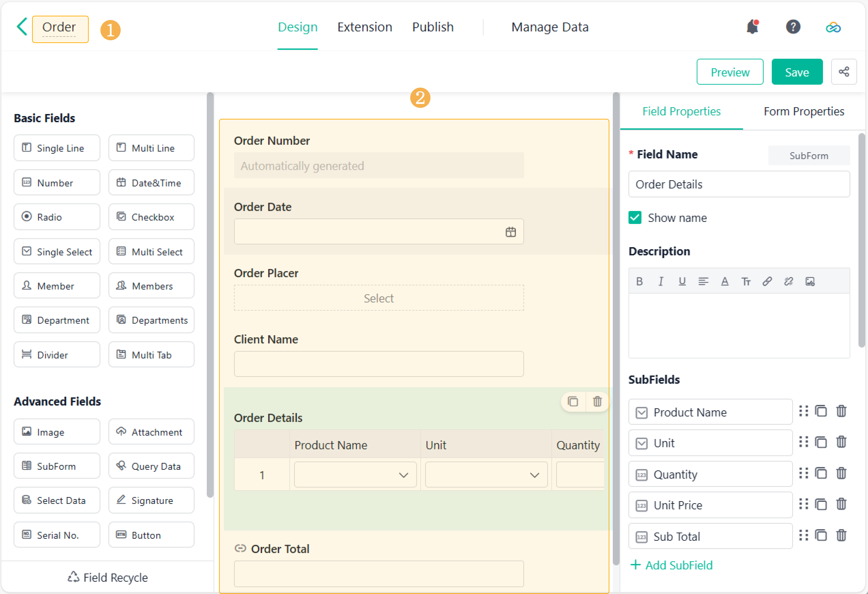The width and height of the screenshot is (868, 594).
Task: Click the bold formatting icon in Description
Action: [639, 281]
